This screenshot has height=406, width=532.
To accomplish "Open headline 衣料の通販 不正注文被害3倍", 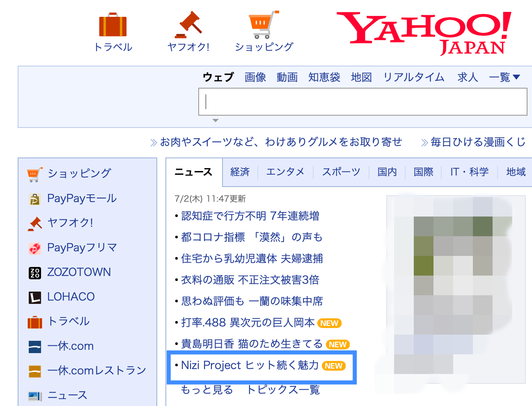I will click(250, 280).
